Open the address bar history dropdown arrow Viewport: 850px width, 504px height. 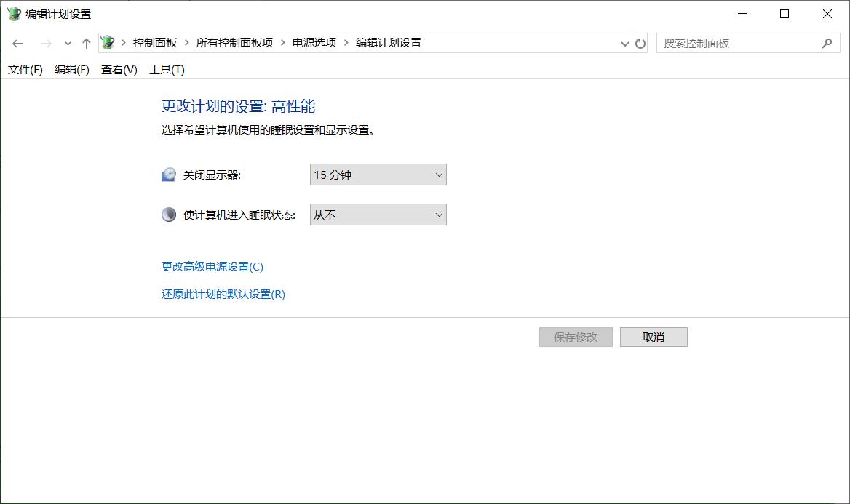(624, 43)
